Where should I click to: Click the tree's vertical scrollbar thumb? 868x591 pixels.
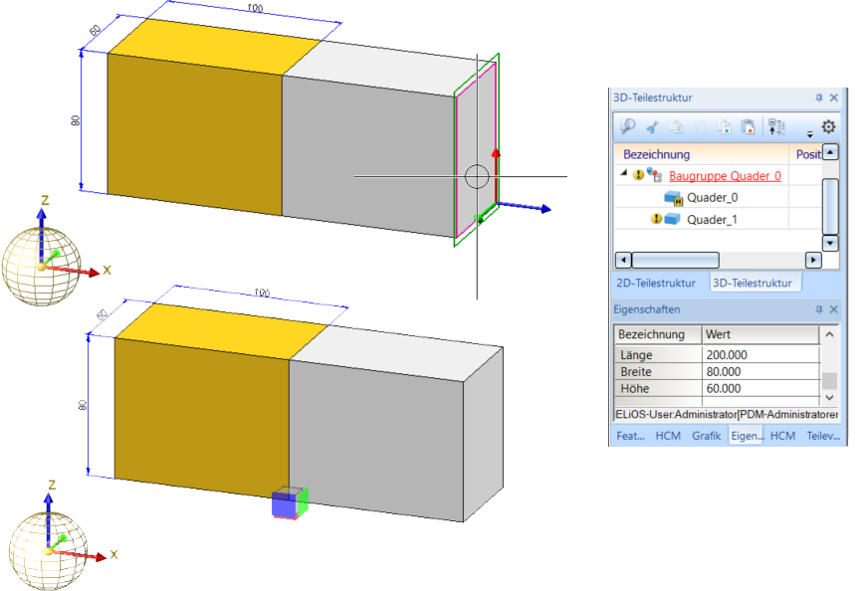coord(830,206)
